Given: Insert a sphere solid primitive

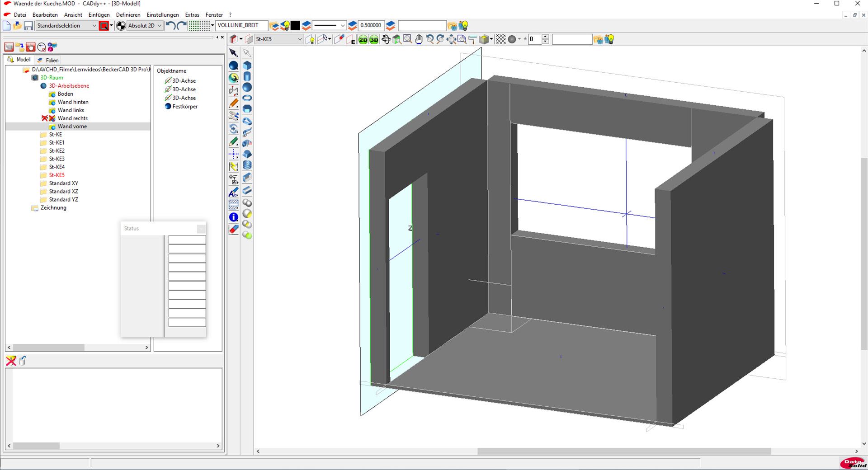Looking at the screenshot, I should [x=247, y=87].
